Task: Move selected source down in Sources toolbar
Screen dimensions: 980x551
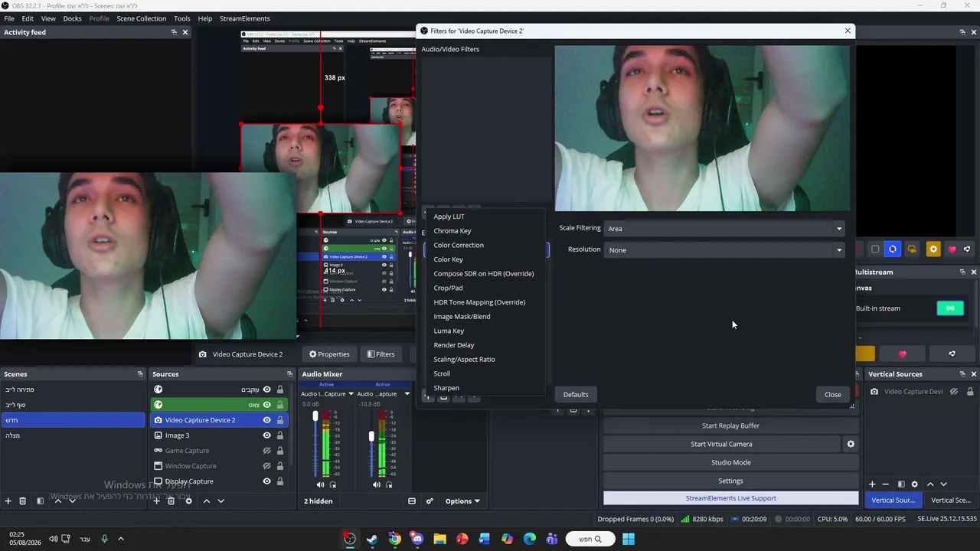Action: 221,501
